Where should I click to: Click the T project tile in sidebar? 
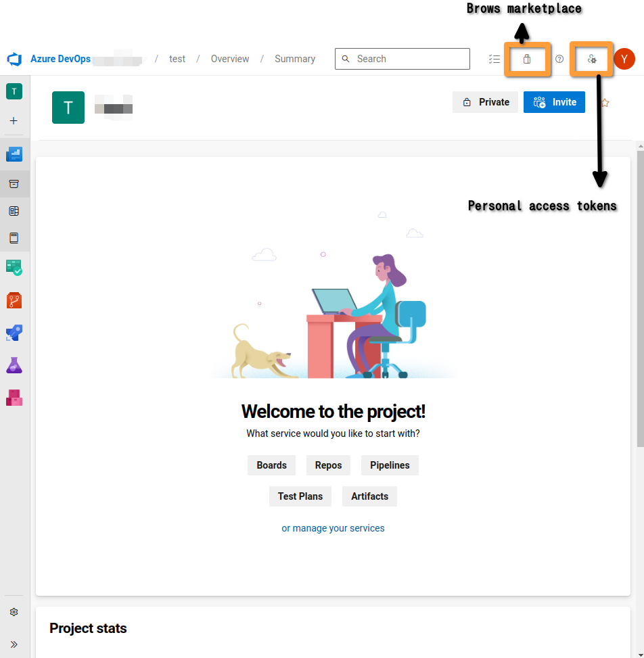tap(14, 91)
